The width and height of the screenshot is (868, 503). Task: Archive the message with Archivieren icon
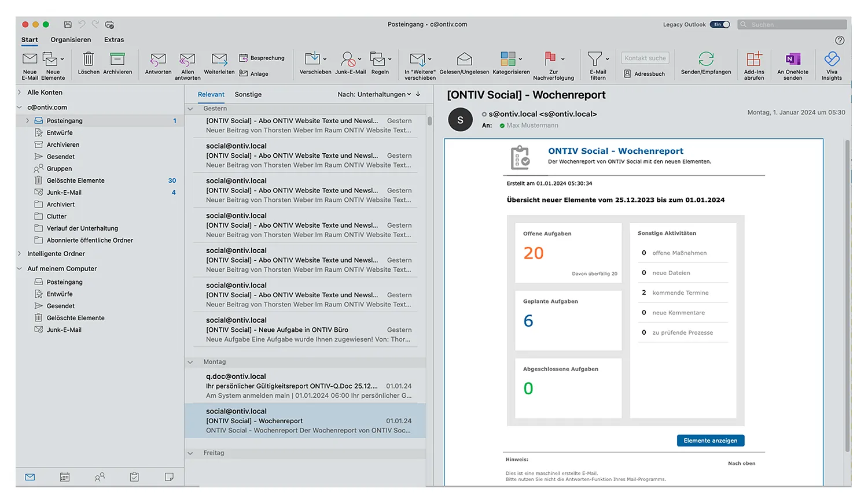[117, 60]
